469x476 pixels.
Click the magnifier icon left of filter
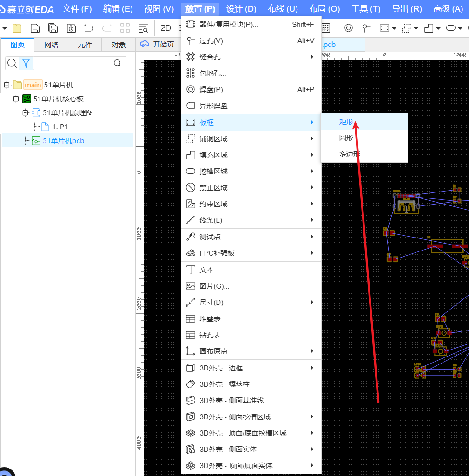[x=12, y=63]
